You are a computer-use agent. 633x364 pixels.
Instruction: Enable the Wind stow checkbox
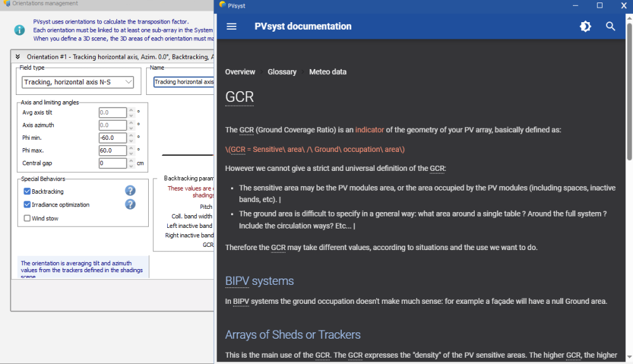click(27, 218)
